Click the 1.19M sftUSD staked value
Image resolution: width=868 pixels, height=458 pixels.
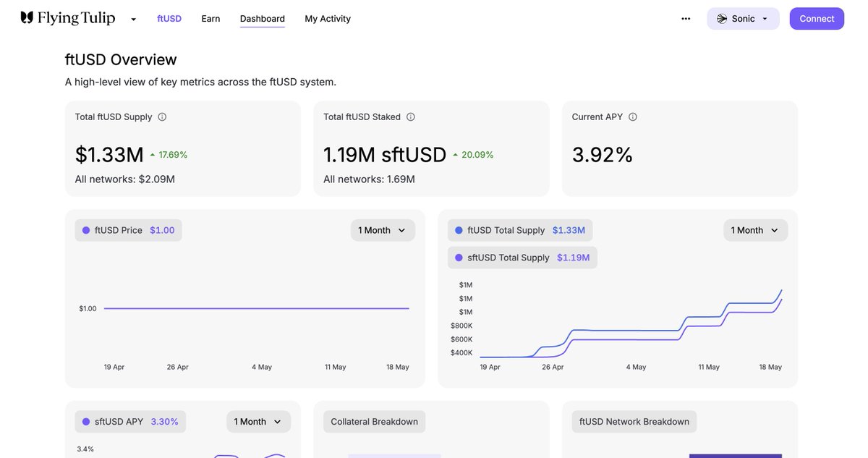pos(385,155)
